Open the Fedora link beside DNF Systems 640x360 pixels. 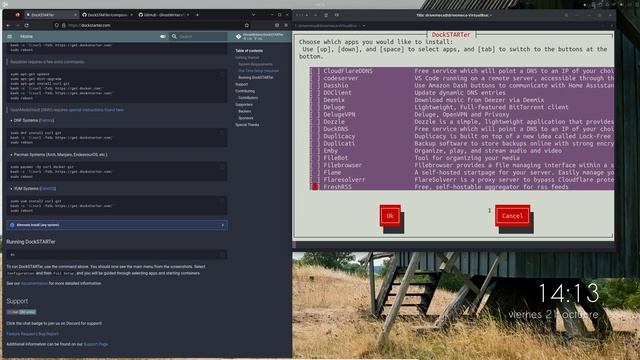click(x=47, y=120)
